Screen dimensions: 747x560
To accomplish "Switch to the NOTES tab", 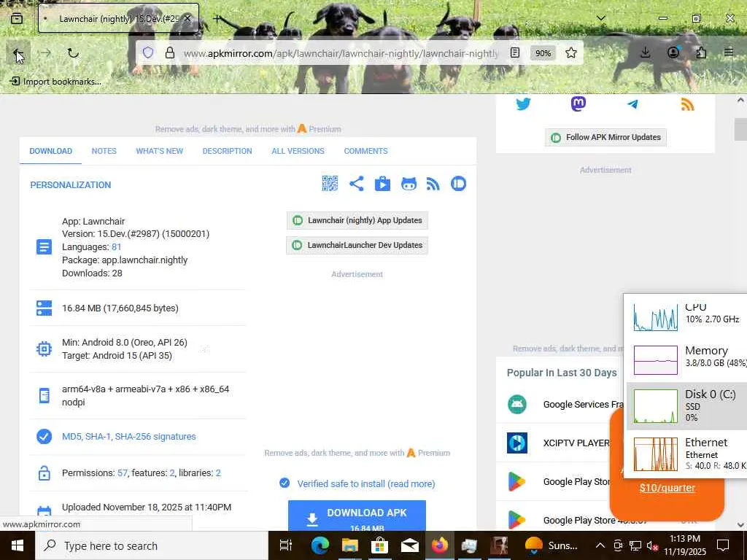I will pos(104,151).
